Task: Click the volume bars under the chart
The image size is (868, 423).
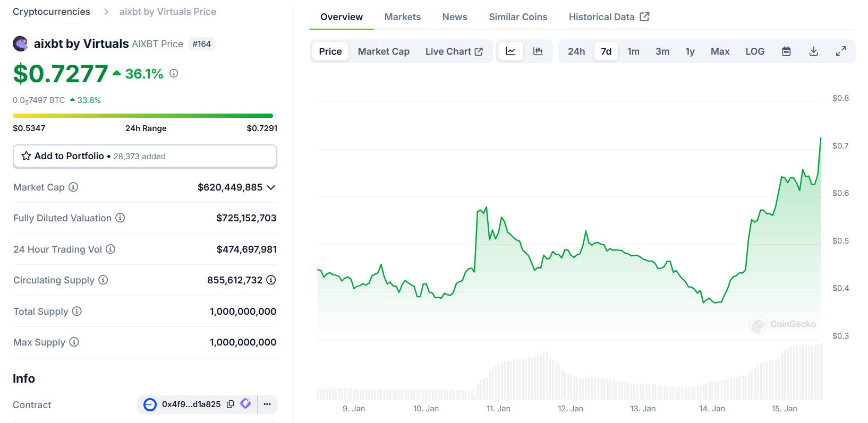Action: coord(569,372)
